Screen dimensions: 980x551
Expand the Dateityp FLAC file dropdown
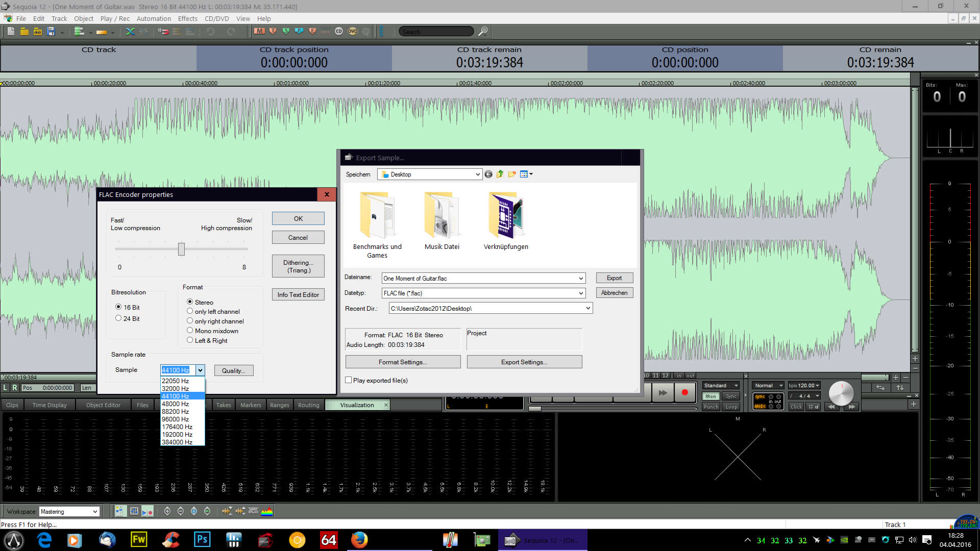[581, 293]
